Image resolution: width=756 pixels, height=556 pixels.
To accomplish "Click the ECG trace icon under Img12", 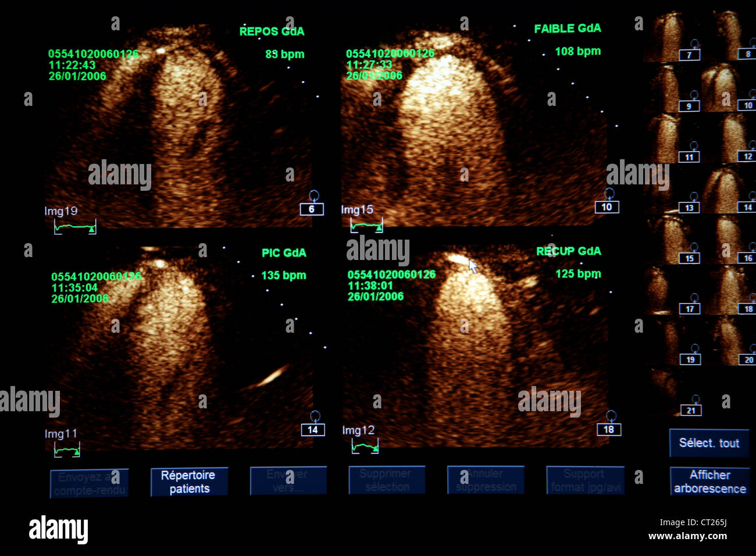I will pyautogui.click(x=365, y=446).
